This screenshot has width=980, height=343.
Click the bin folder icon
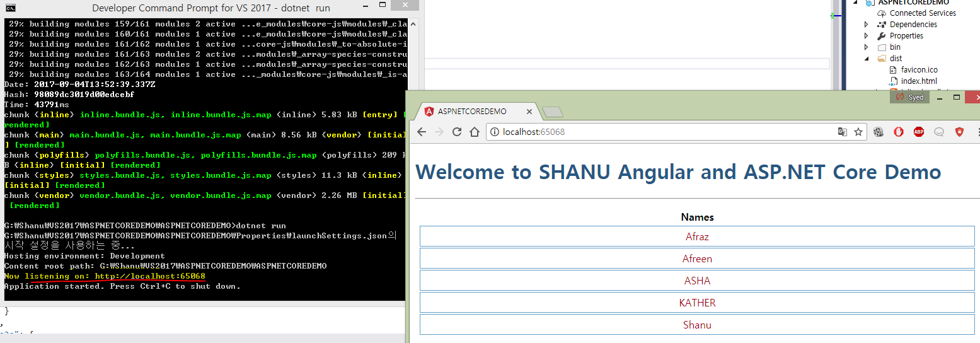(x=882, y=47)
